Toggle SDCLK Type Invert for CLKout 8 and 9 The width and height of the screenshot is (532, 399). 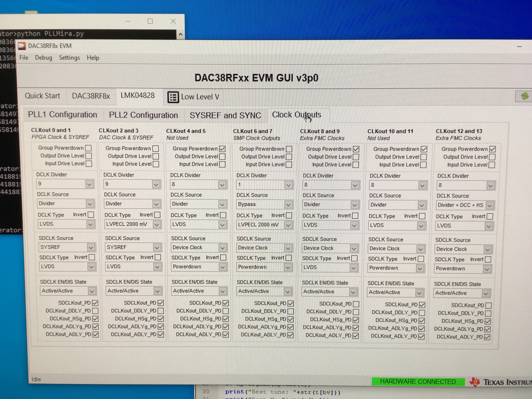(x=355, y=258)
